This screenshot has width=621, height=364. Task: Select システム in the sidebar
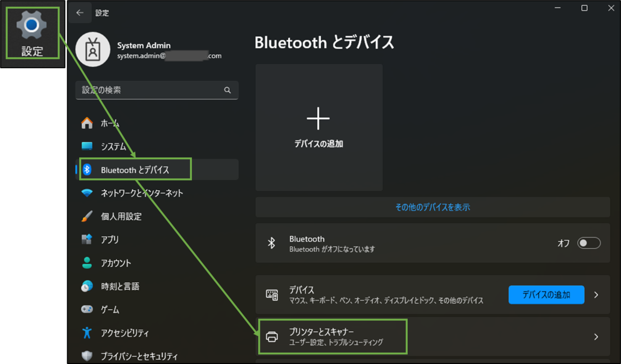pyautogui.click(x=157, y=146)
